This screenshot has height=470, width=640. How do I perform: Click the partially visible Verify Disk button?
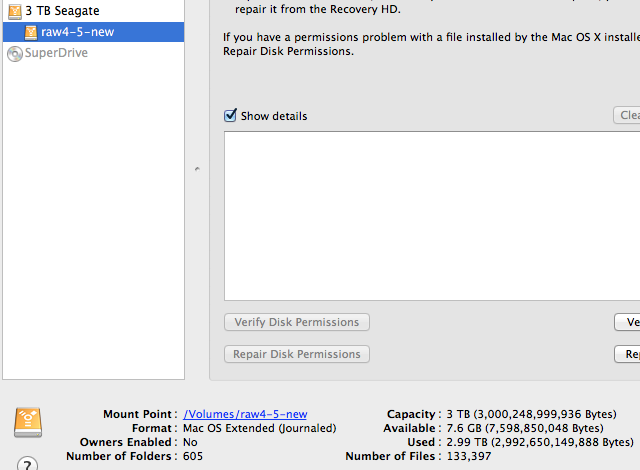click(x=627, y=322)
